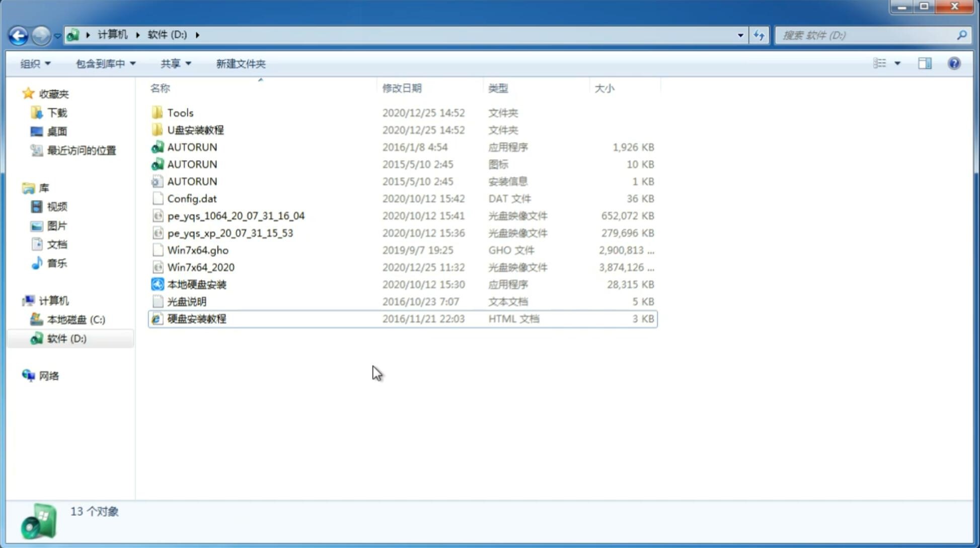Open pe_yqs_xp disc image file
The width and height of the screenshot is (980, 548).
click(230, 233)
